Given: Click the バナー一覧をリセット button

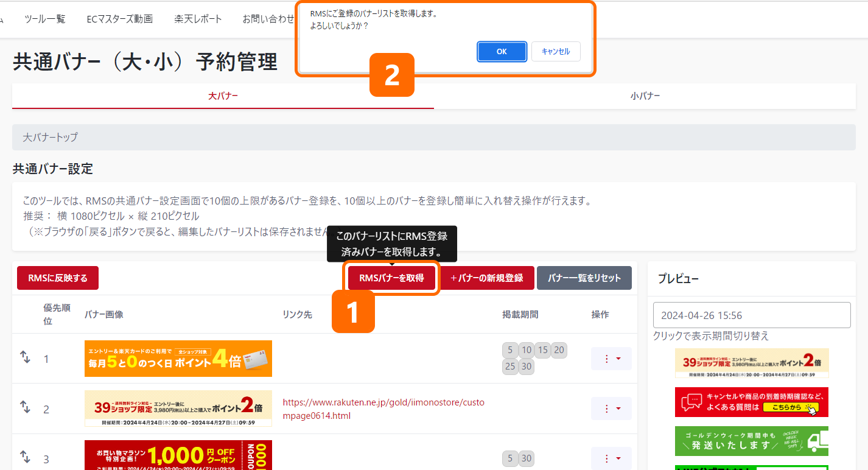Looking at the screenshot, I should pyautogui.click(x=584, y=278).
